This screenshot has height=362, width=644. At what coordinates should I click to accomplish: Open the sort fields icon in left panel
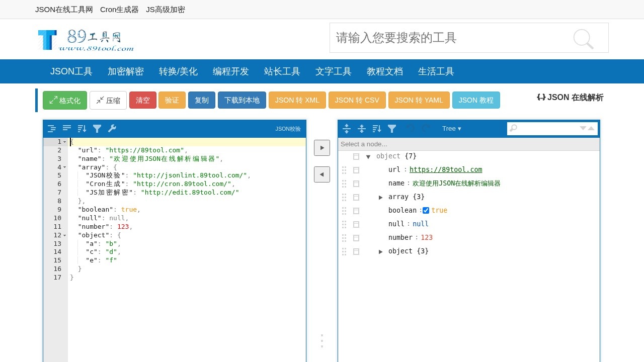point(82,129)
